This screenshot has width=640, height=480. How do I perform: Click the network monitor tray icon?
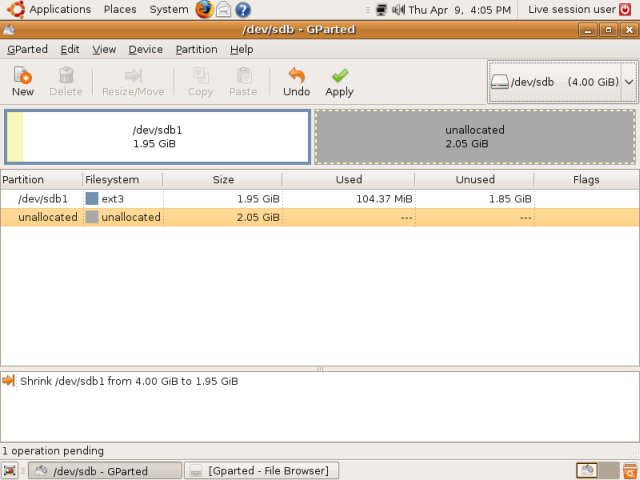point(381,9)
